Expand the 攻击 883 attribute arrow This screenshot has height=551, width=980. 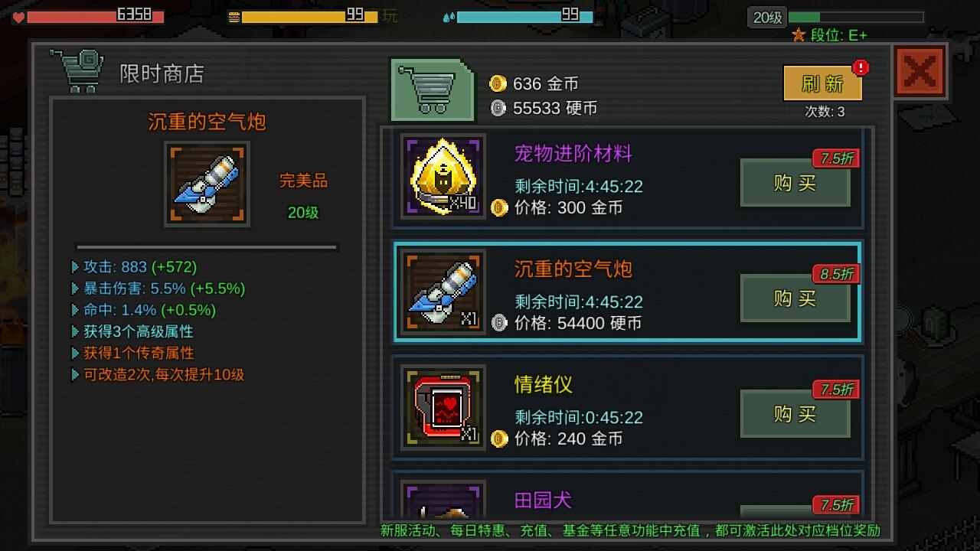(75, 267)
